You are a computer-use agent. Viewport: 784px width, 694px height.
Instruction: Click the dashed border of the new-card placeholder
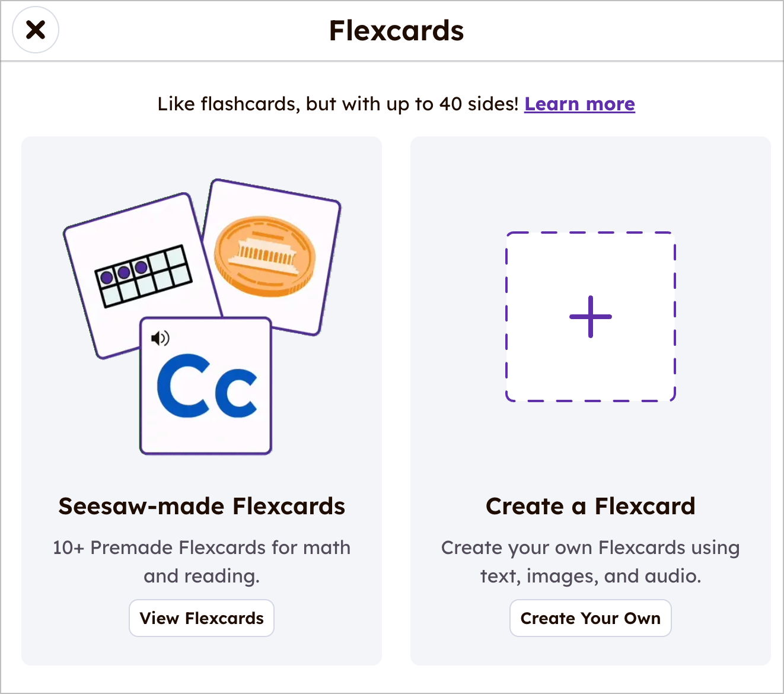[506, 317]
